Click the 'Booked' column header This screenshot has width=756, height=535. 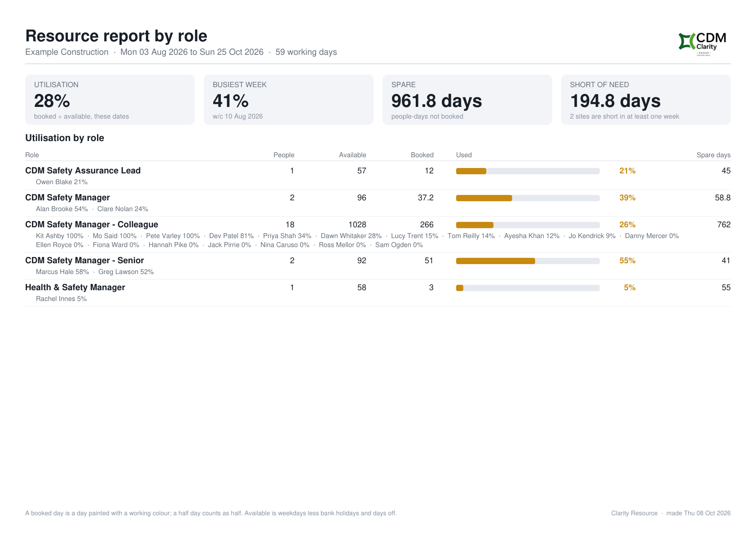(x=422, y=155)
